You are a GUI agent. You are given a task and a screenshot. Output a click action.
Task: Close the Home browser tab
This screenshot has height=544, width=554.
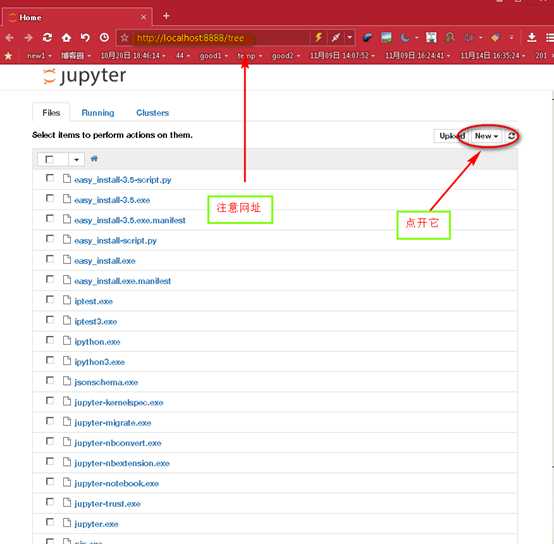(143, 17)
